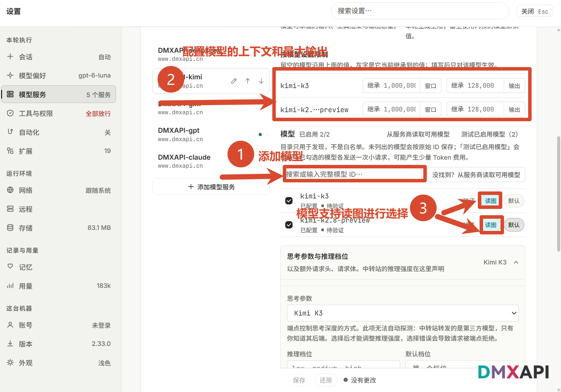Screen dimensions: 561x392
Task: Close settings with 关闭 Esc button
Action: point(535,11)
